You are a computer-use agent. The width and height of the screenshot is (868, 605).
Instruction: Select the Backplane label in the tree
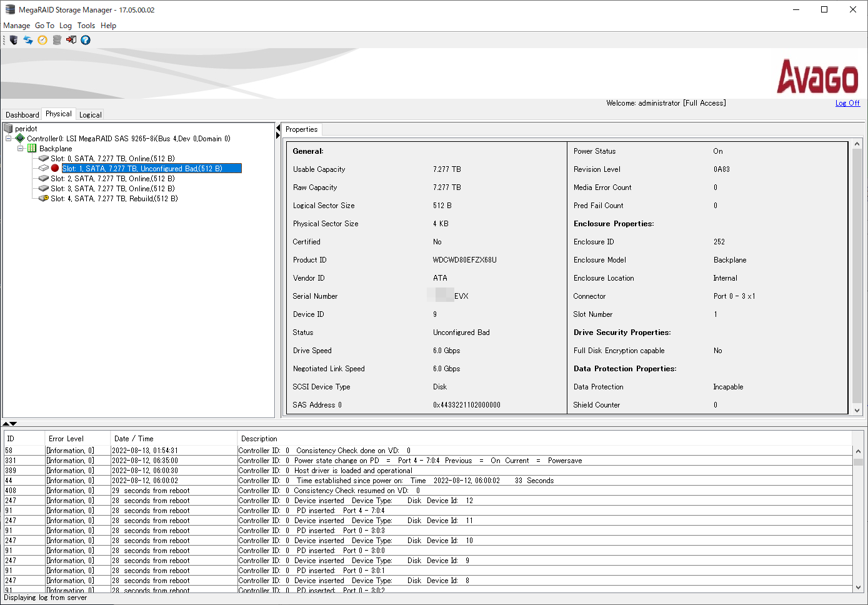click(x=56, y=149)
